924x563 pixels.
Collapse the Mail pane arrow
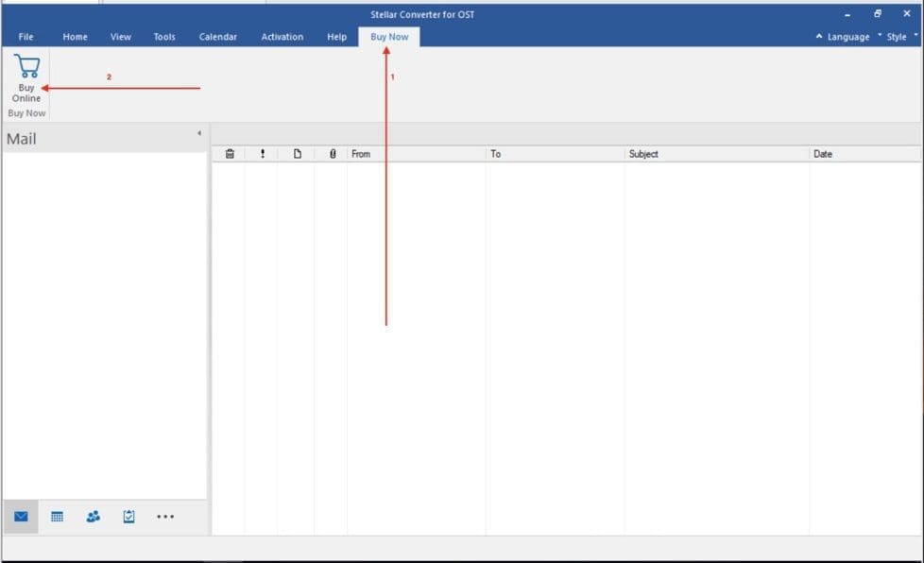(x=198, y=133)
